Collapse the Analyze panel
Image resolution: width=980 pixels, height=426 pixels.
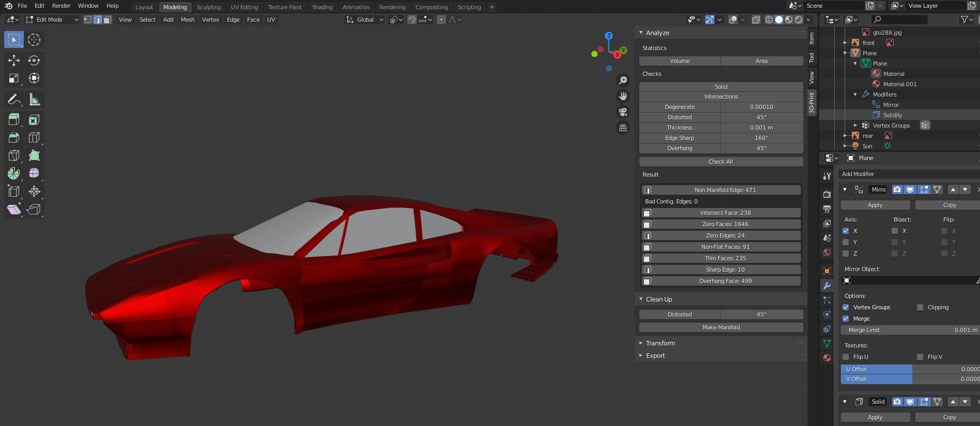click(657, 33)
